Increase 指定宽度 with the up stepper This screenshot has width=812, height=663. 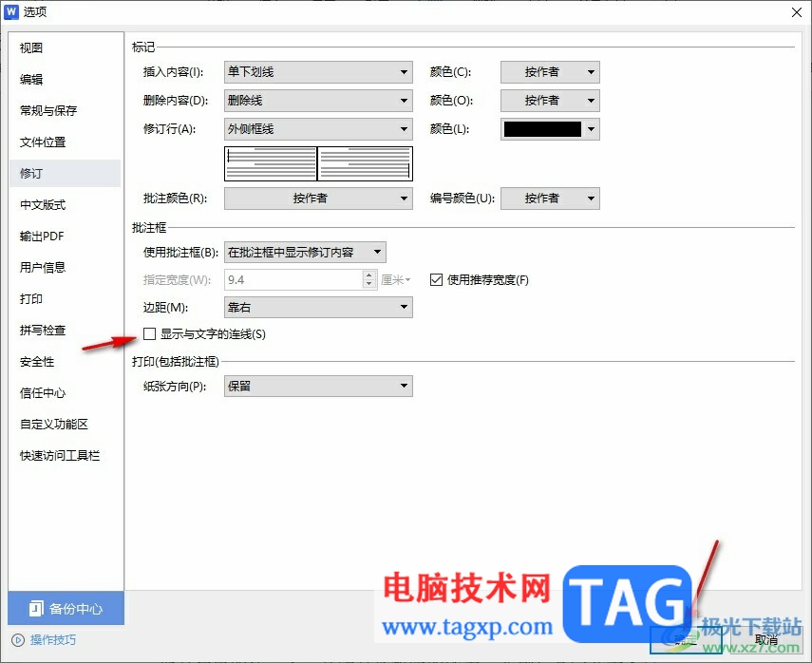[x=368, y=275]
